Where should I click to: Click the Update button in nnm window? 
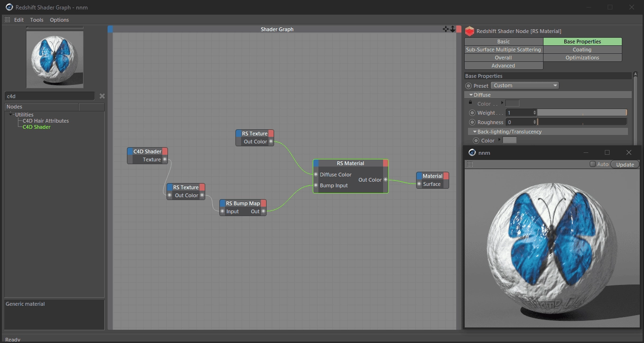(625, 164)
